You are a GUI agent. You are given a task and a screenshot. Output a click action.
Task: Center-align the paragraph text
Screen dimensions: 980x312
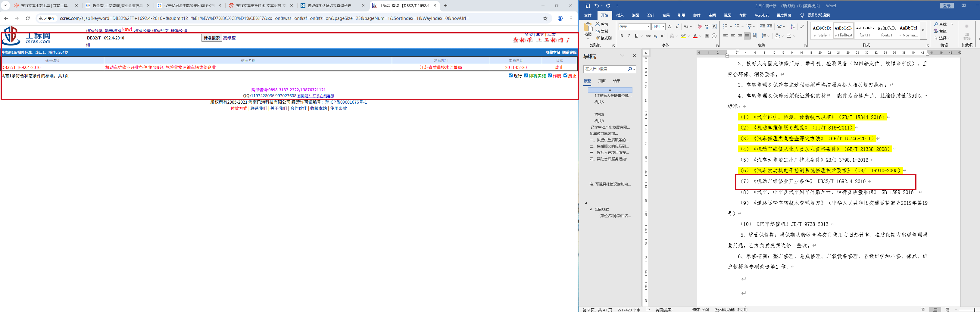click(x=733, y=36)
